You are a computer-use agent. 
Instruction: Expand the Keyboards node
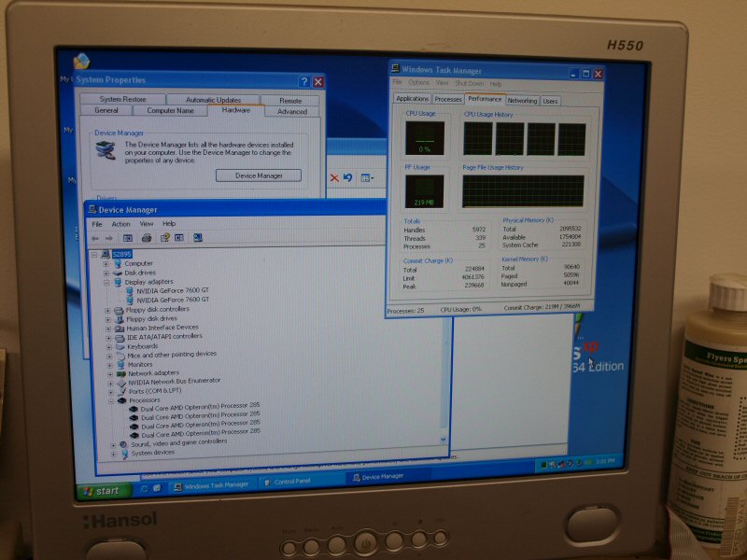(109, 347)
